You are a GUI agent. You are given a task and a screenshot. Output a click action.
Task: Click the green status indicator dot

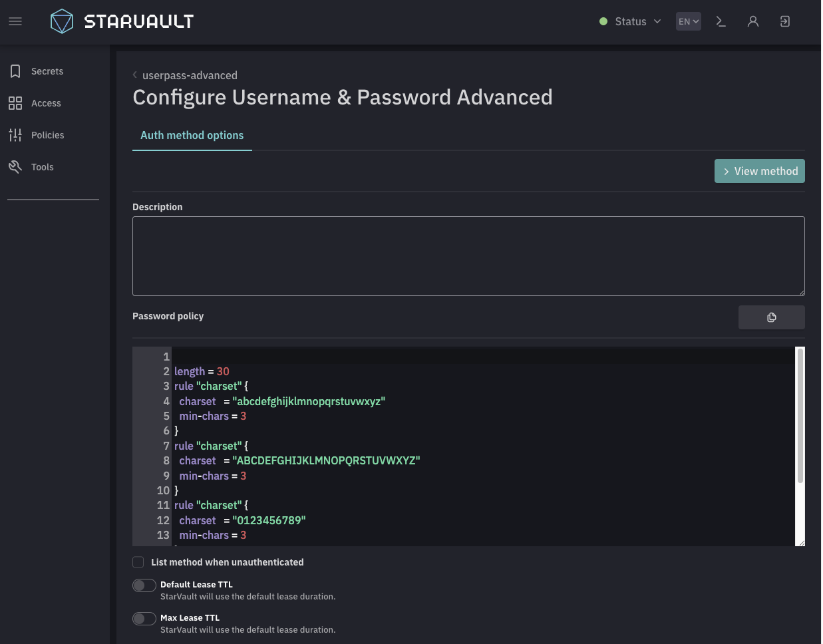(x=603, y=21)
